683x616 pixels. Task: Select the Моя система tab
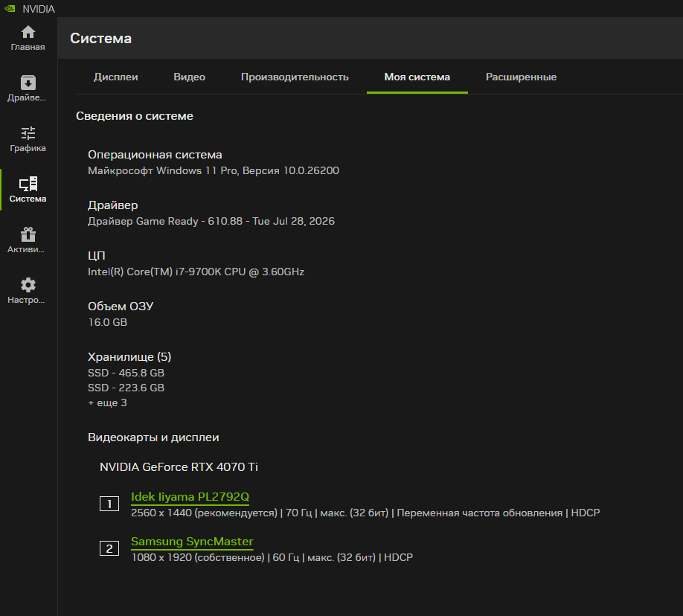click(x=417, y=77)
